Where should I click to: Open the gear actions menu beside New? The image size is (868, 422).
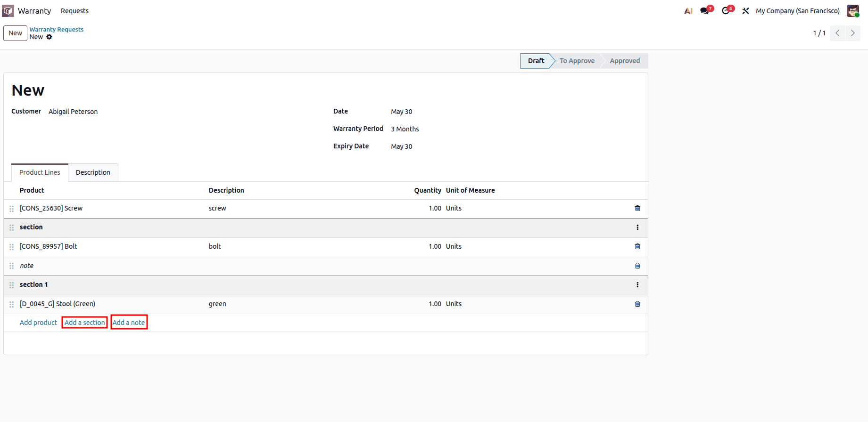pyautogui.click(x=49, y=37)
